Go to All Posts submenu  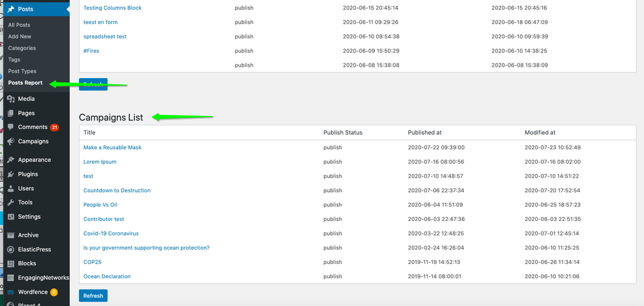pyautogui.click(x=19, y=25)
